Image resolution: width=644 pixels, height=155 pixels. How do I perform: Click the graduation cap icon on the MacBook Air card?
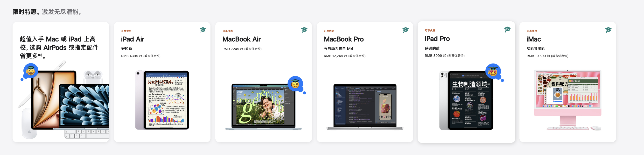coord(304,30)
